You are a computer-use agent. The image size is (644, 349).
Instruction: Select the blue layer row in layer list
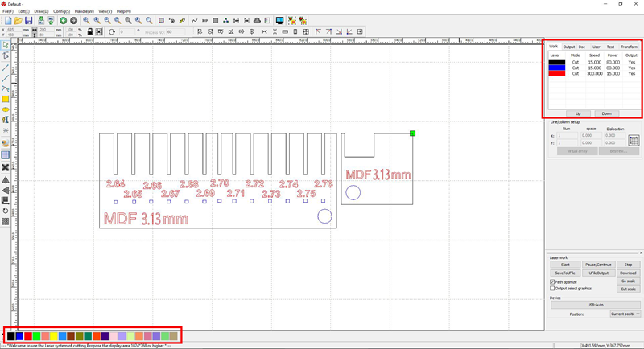[x=593, y=68]
